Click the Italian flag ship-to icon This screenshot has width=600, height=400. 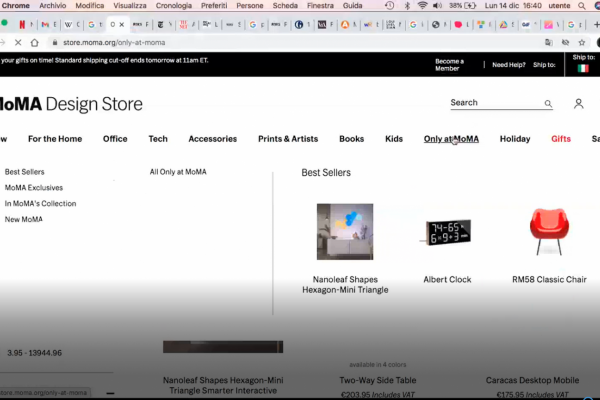point(583,68)
